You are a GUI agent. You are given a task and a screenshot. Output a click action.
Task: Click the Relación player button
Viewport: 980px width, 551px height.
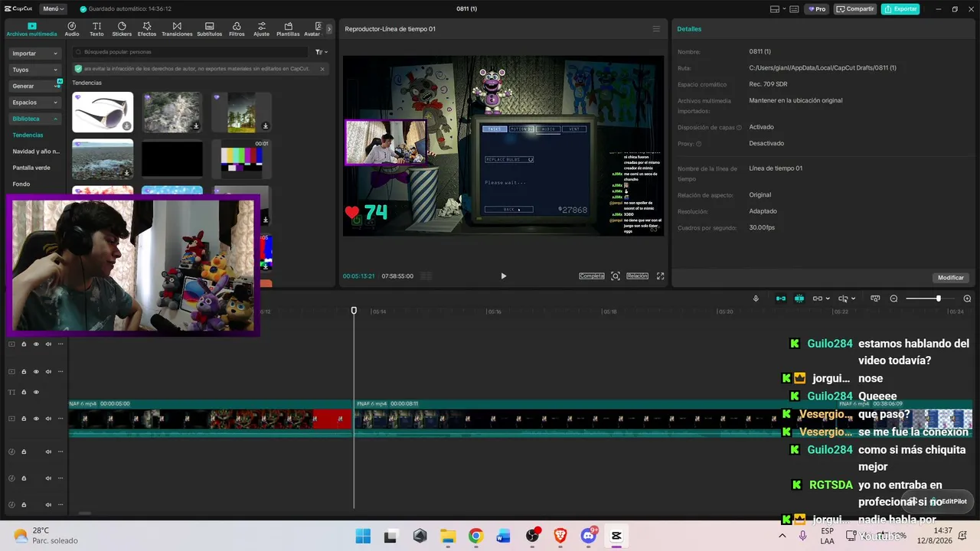[x=637, y=276]
